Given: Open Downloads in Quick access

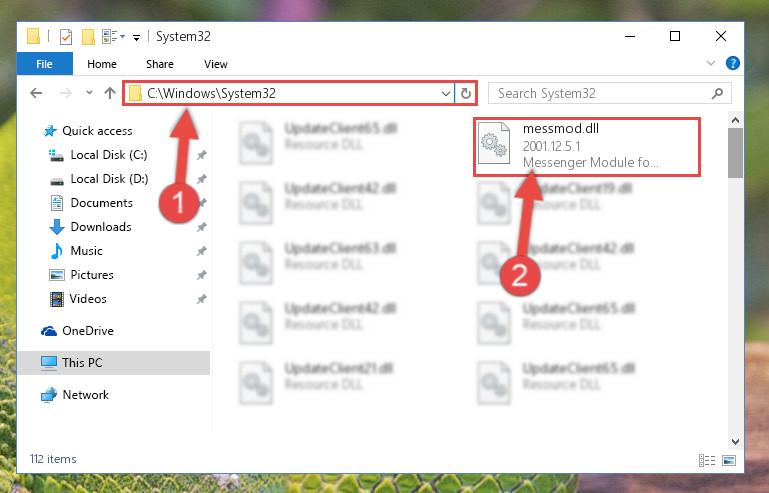Looking at the screenshot, I should coord(101,227).
